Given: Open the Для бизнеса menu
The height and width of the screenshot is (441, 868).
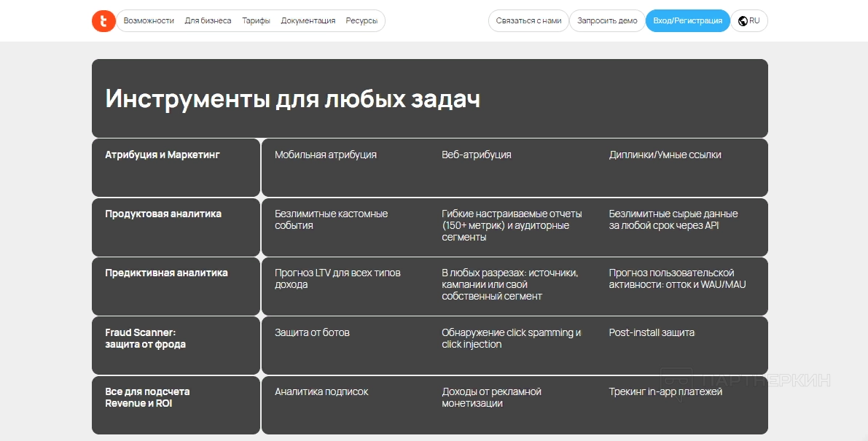Looking at the screenshot, I should (x=208, y=21).
